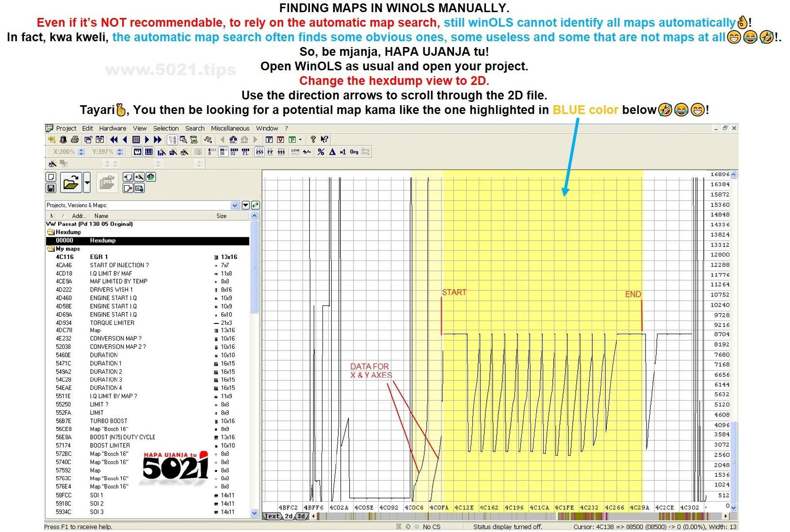Click the magnifier search window icon

pyautogui.click(x=183, y=140)
